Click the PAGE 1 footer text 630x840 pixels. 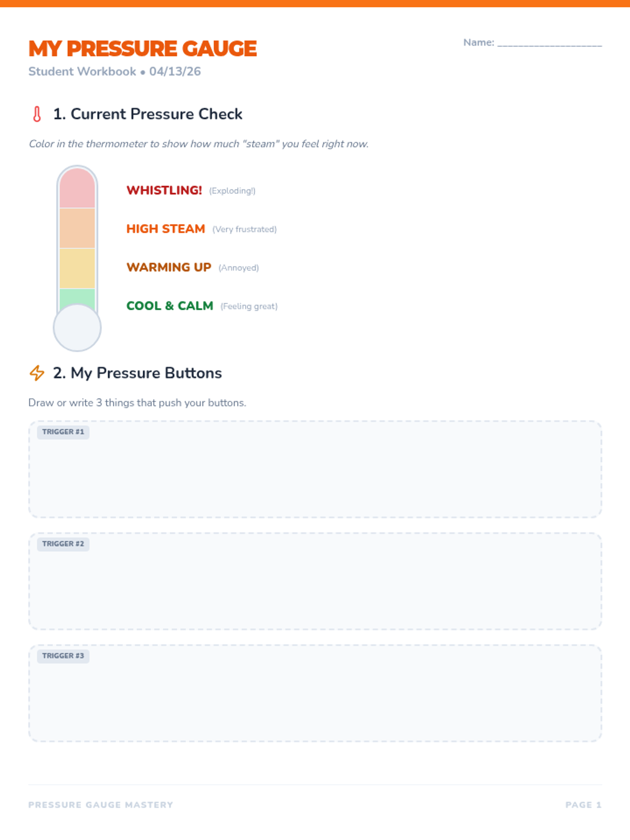pos(583,805)
